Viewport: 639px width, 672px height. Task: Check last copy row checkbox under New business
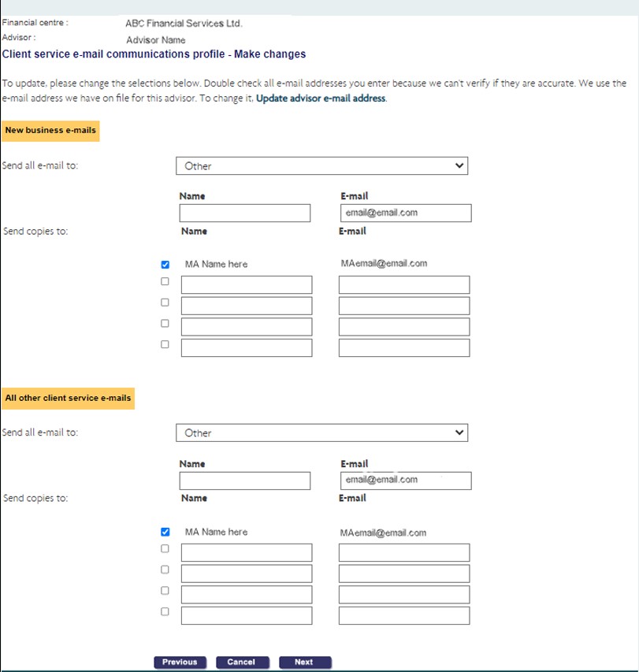click(165, 344)
